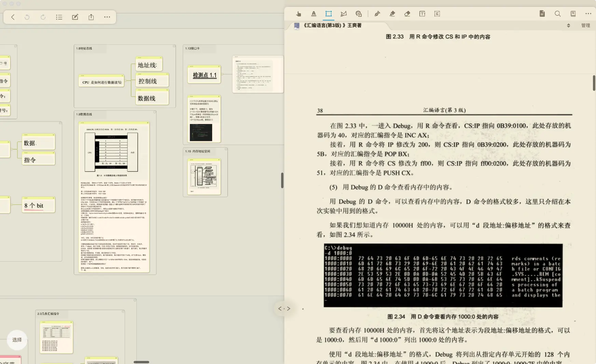Click the document vertical scrollbar
The height and width of the screenshot is (364, 596).
tap(594, 83)
